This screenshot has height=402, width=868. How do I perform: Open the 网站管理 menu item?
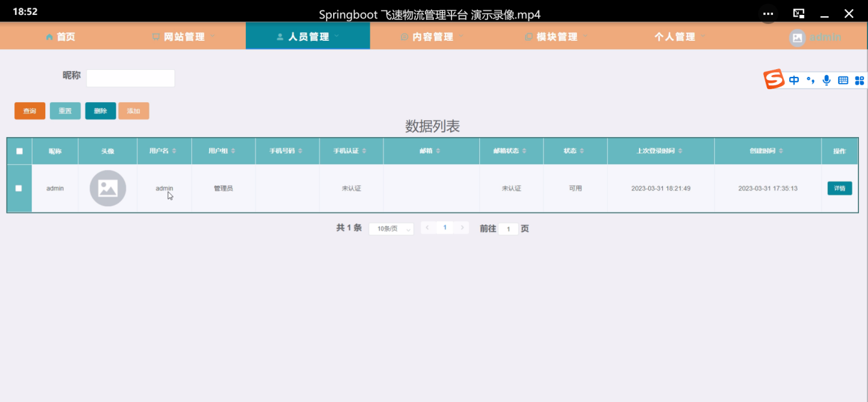(x=184, y=36)
